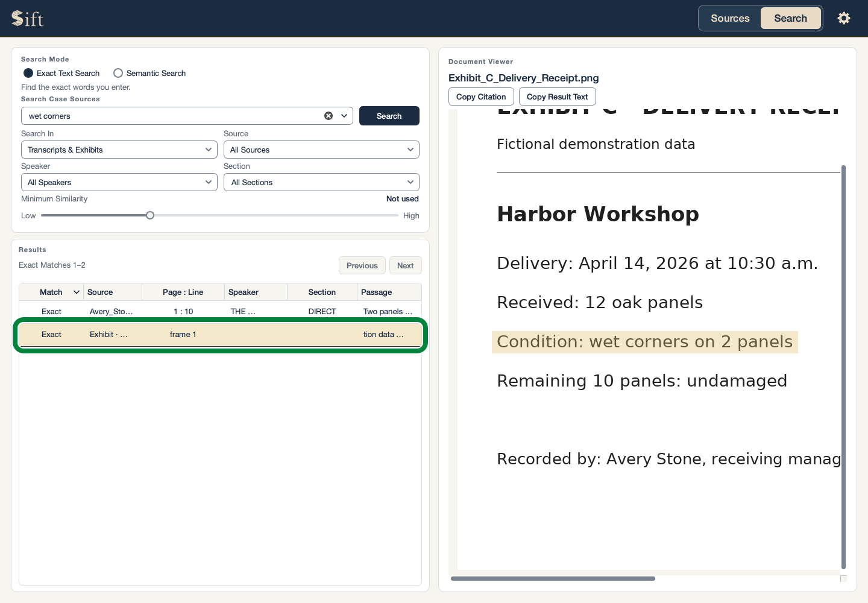Click the Exhibit_C_Delivery_Receipt.png file name

524,78
